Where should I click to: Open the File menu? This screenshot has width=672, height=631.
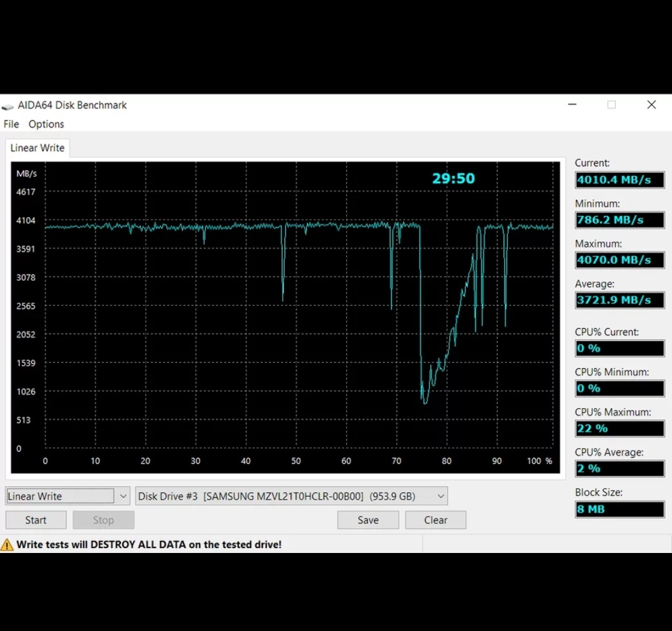click(x=11, y=124)
